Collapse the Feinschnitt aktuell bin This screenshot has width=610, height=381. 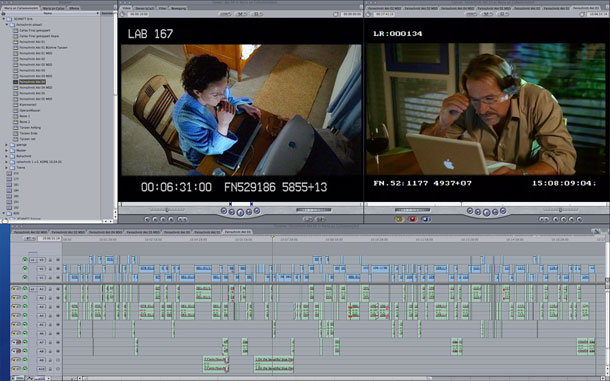[7, 25]
